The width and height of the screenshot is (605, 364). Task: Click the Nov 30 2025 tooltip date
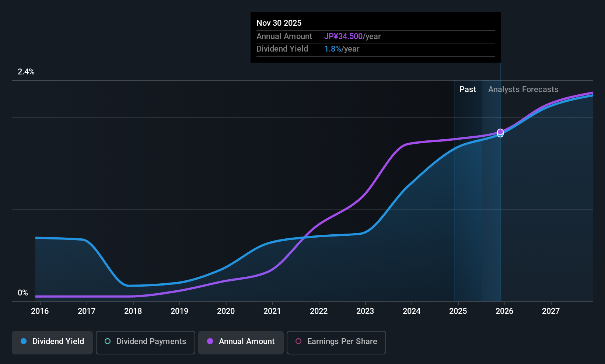click(x=279, y=23)
